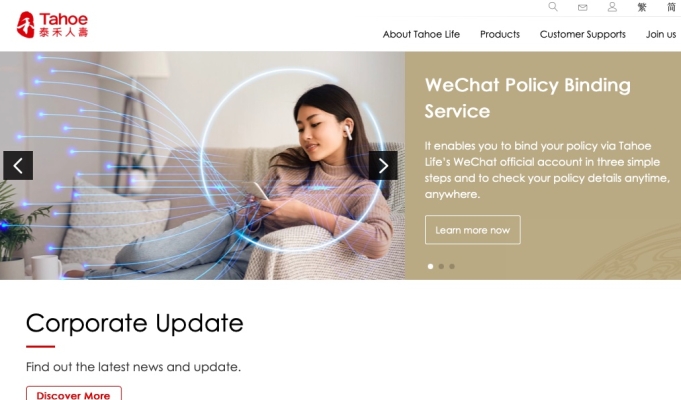
Task: Click the Corporate Update heading
Action: [x=135, y=323]
